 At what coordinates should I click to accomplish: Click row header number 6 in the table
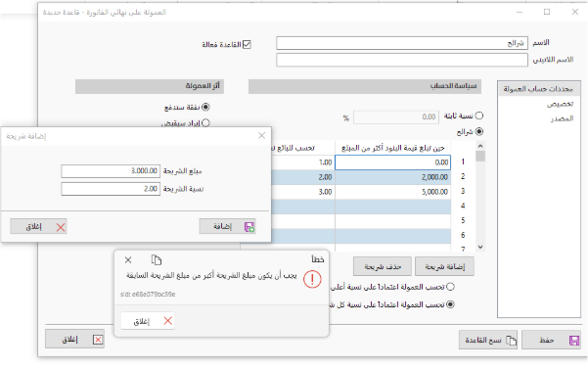(x=463, y=235)
